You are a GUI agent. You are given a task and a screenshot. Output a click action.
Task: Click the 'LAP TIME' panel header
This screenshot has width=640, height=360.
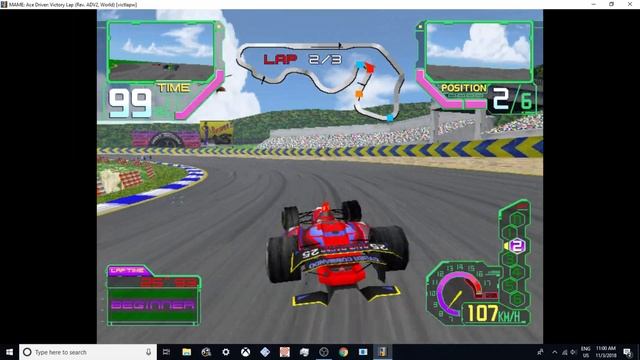click(127, 271)
